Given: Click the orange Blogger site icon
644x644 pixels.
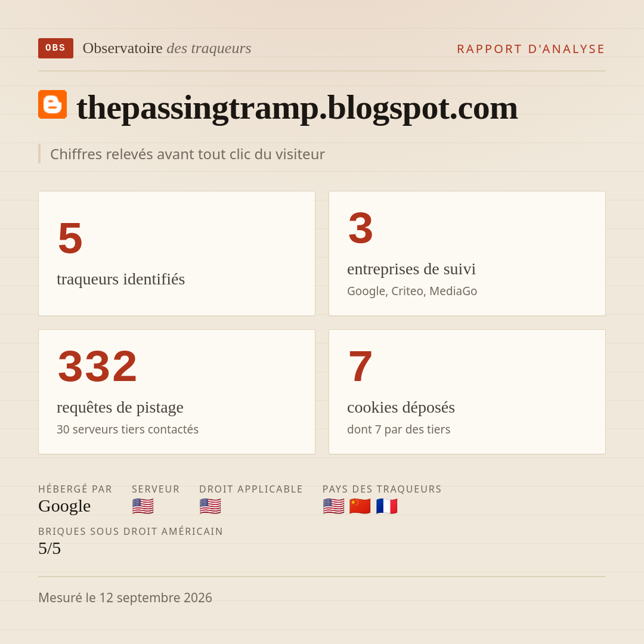Looking at the screenshot, I should 52,104.
